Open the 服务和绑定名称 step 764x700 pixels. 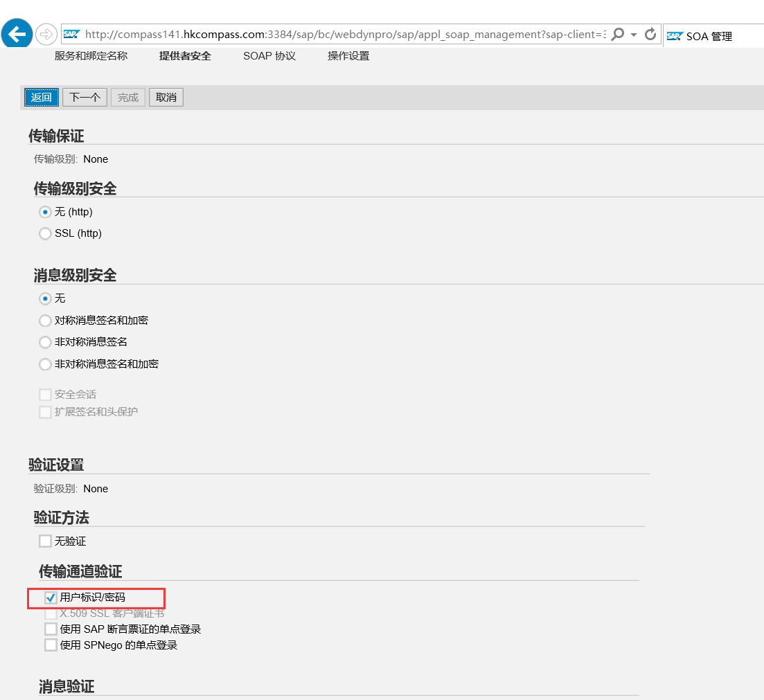point(91,56)
